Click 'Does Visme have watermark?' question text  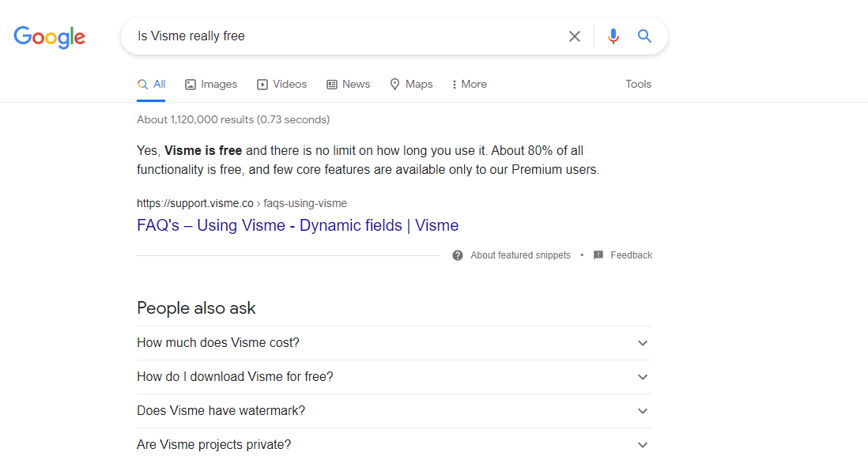click(x=221, y=411)
